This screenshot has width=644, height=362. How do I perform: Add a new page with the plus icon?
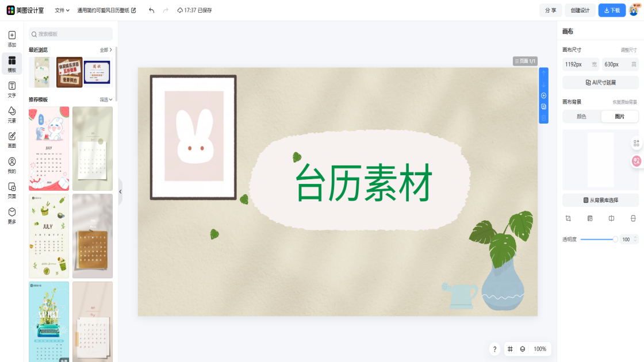tap(543, 95)
